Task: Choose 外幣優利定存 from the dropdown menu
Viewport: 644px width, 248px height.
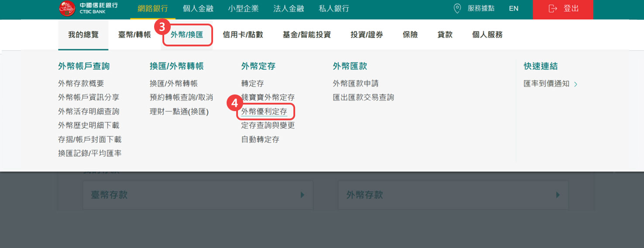Action: pyautogui.click(x=264, y=112)
